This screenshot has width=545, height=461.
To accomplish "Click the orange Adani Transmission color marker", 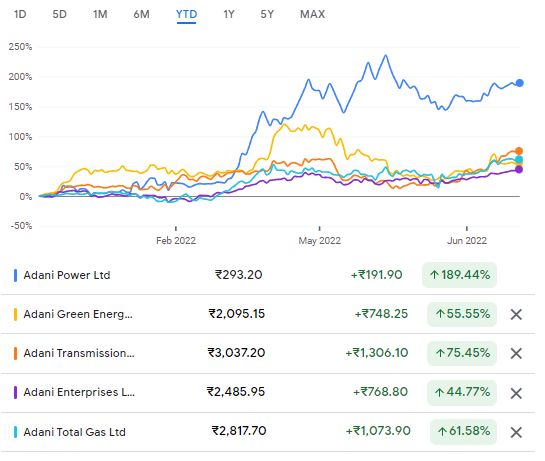I will coord(15,353).
